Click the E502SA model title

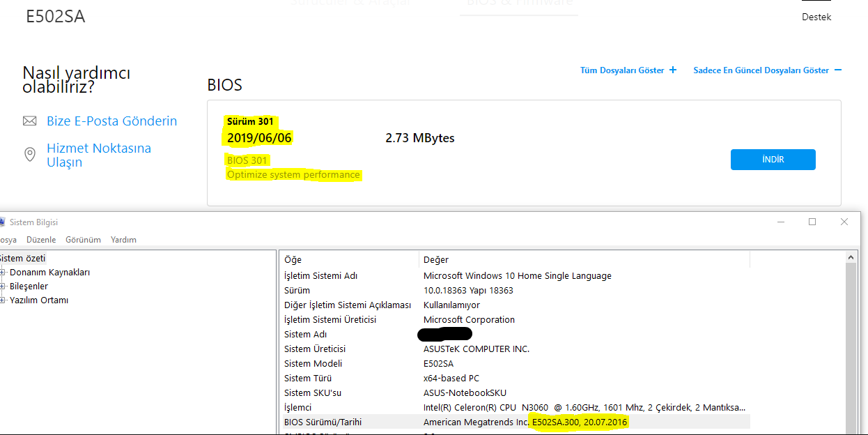(x=56, y=17)
